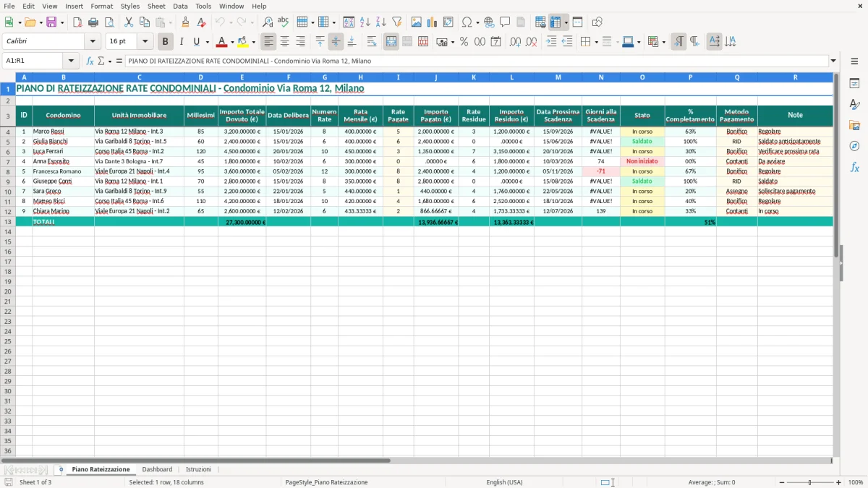Click the Print icon
Screen dimensions: 868x488
click(x=93, y=22)
